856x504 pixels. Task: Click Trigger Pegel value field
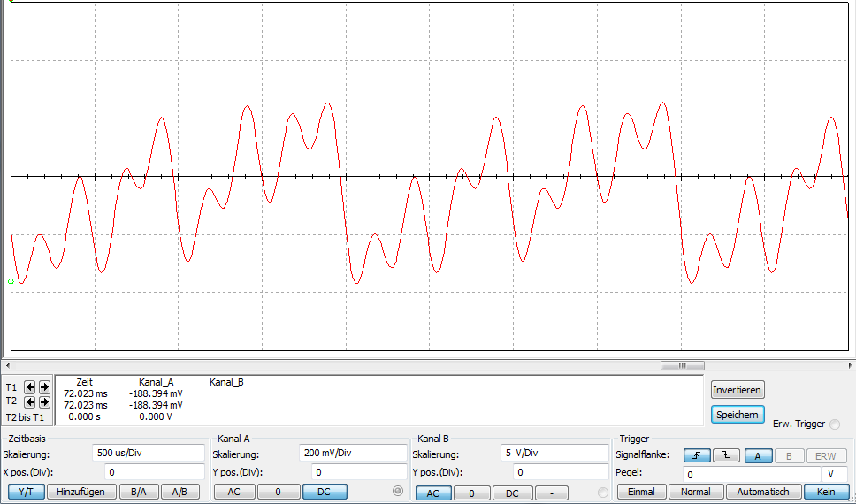pyautogui.click(x=752, y=475)
